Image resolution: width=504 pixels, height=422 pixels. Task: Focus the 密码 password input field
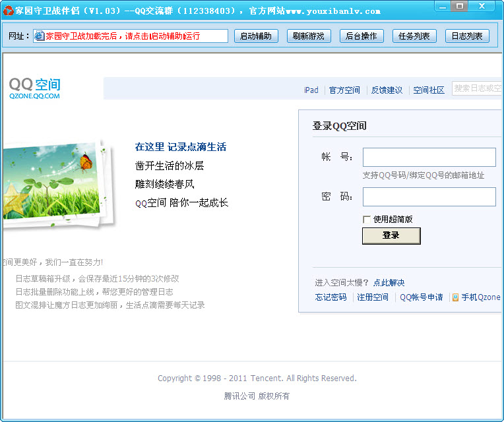point(429,197)
